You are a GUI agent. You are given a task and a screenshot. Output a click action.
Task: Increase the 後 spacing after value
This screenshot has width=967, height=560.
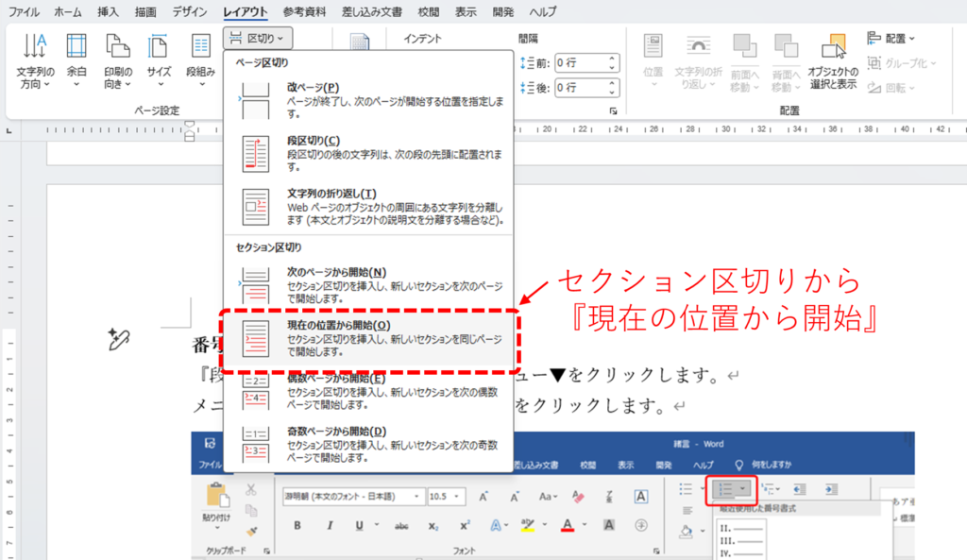coord(614,83)
